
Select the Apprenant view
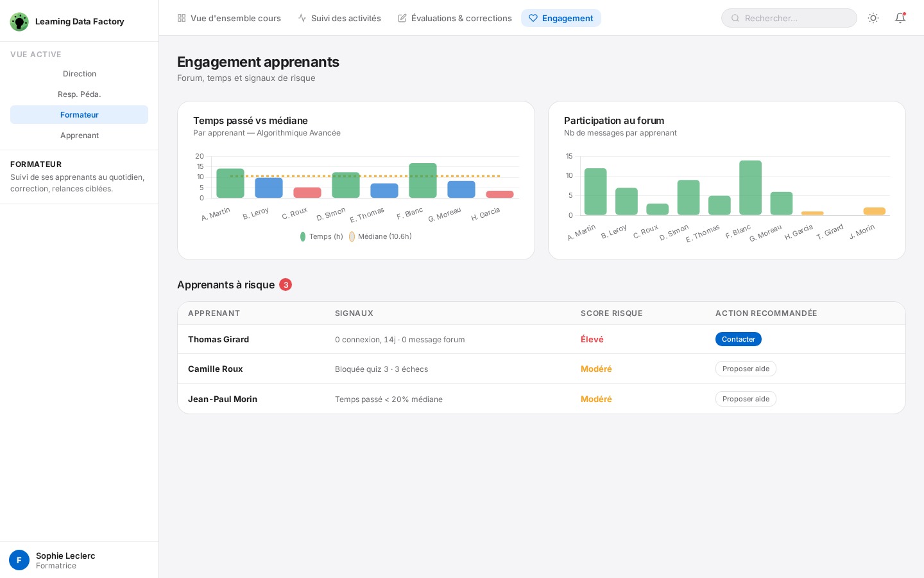80,136
